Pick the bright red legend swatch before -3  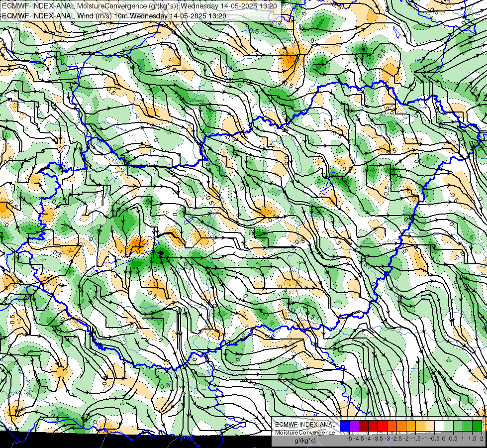pos(383,426)
